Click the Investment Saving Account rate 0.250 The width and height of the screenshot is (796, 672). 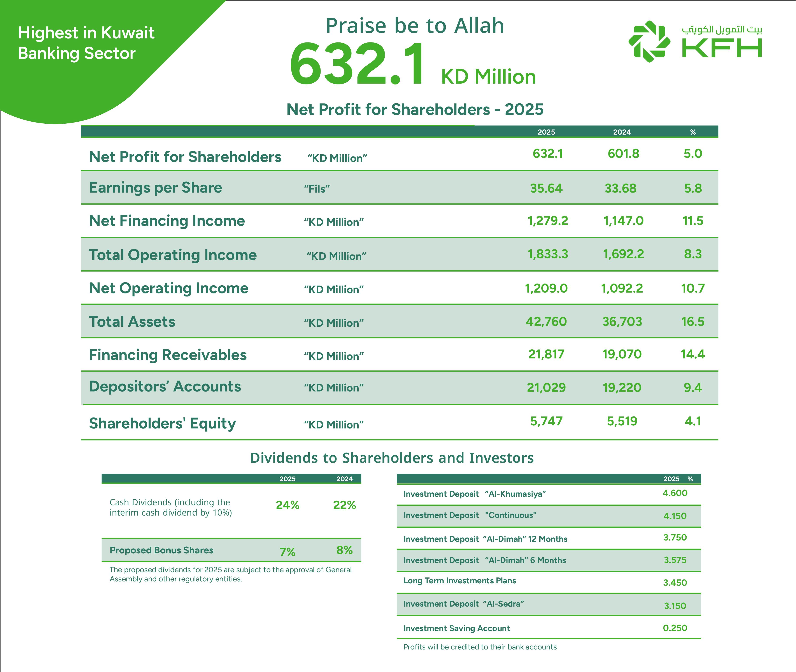click(675, 628)
